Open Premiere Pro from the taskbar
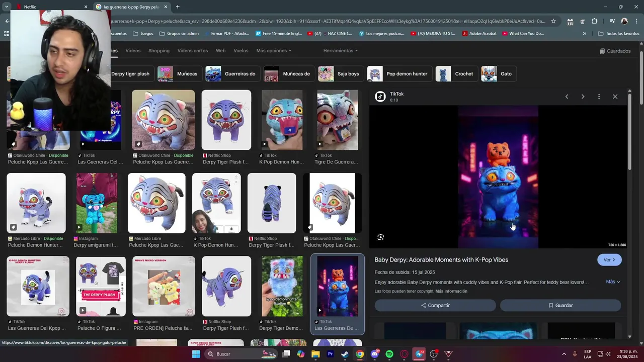644x362 pixels. pyautogui.click(x=331, y=354)
